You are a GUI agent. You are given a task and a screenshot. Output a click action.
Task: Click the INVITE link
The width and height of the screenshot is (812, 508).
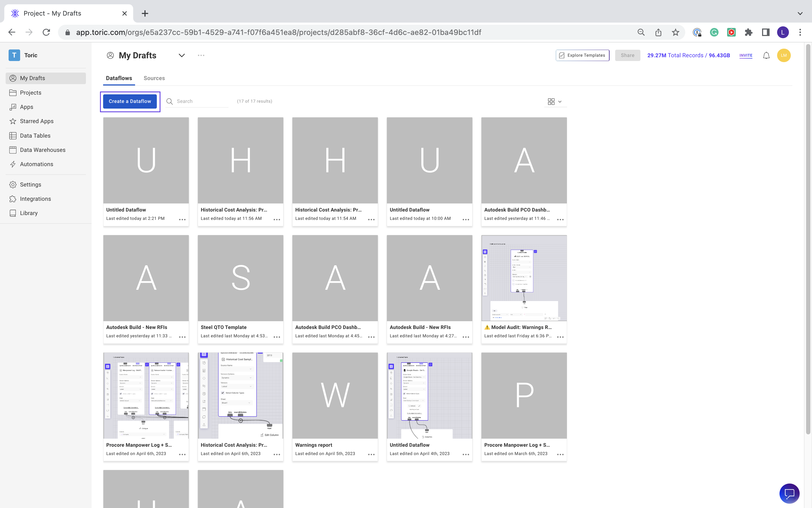(x=746, y=55)
